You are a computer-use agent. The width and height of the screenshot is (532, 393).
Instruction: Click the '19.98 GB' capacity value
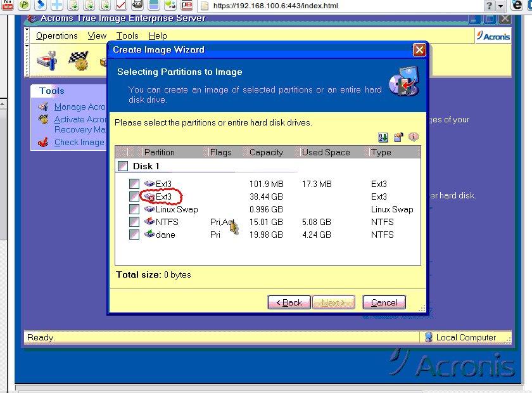pyautogui.click(x=267, y=235)
